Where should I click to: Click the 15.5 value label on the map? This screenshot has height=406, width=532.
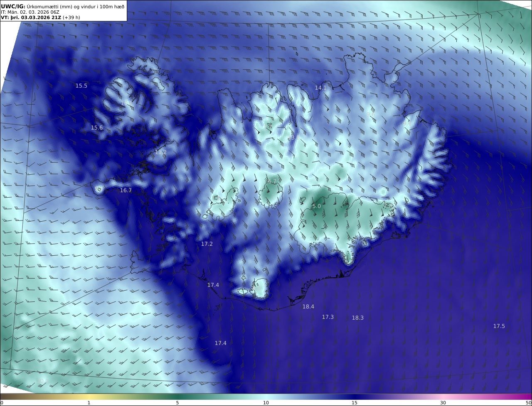click(x=81, y=86)
